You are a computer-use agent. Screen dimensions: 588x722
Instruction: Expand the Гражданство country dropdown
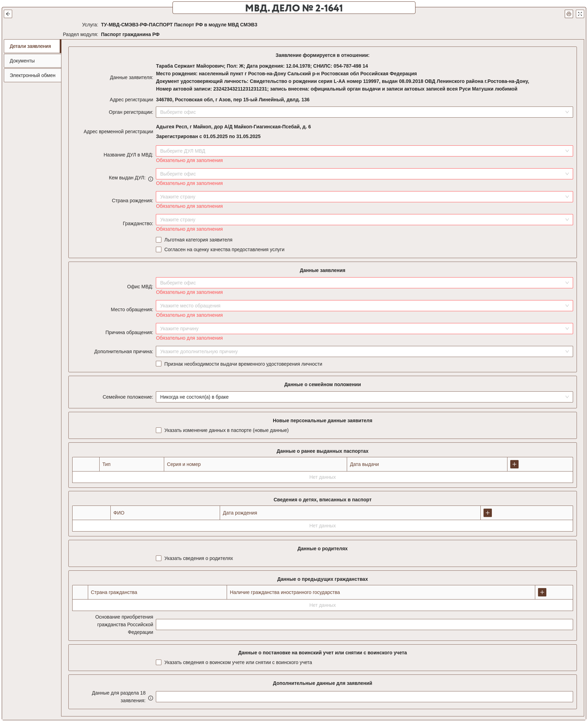364,220
